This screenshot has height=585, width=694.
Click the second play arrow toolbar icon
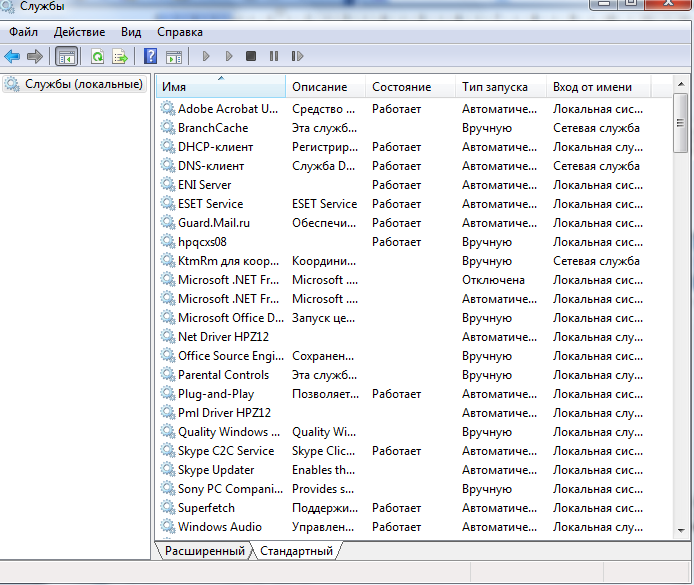[x=229, y=56]
